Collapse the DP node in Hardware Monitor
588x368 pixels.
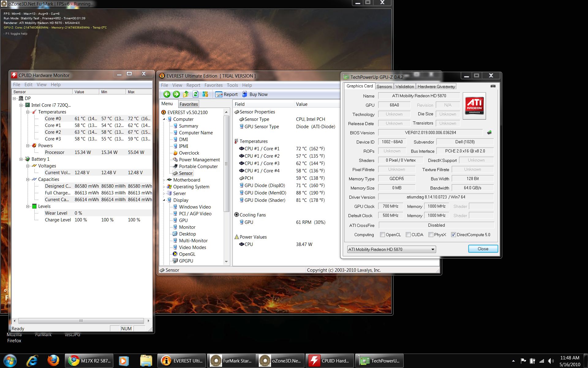[x=14, y=98]
